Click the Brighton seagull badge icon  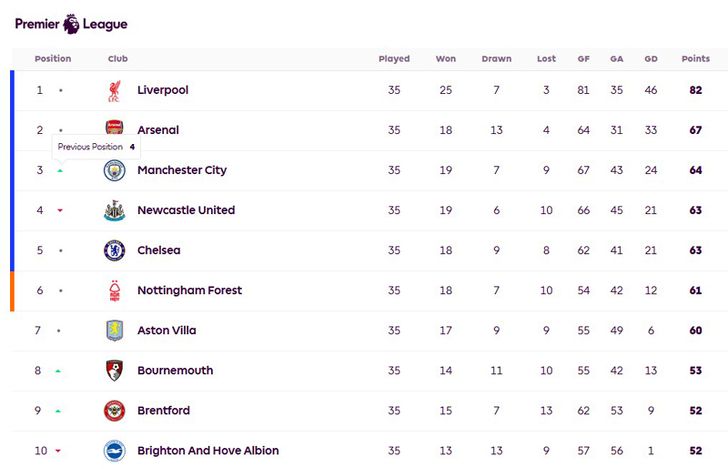pyautogui.click(x=114, y=451)
